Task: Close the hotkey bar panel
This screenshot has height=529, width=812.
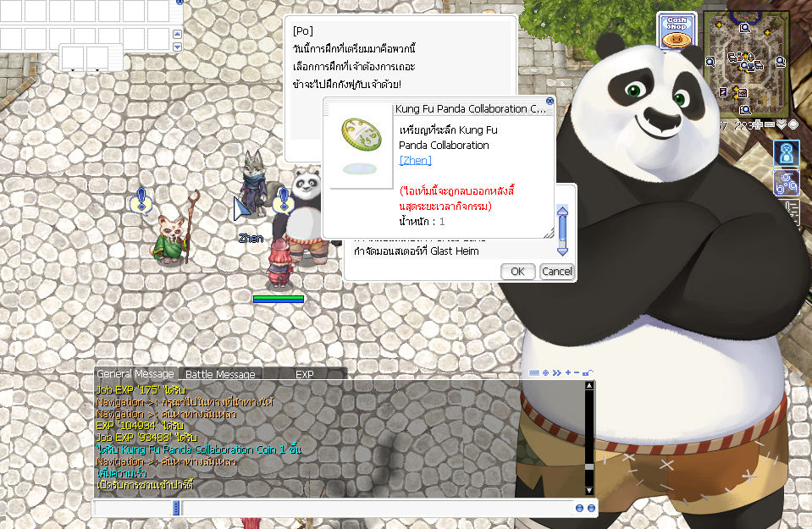Action: coord(180,2)
